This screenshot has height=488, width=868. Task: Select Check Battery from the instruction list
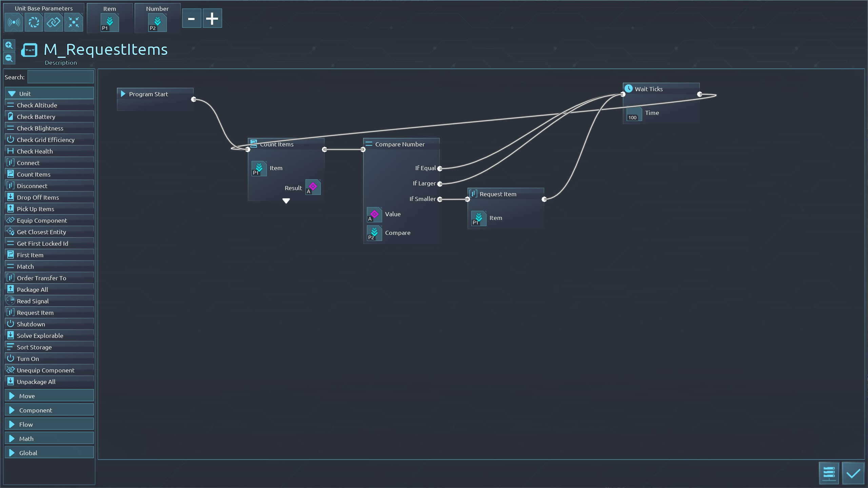tap(36, 117)
